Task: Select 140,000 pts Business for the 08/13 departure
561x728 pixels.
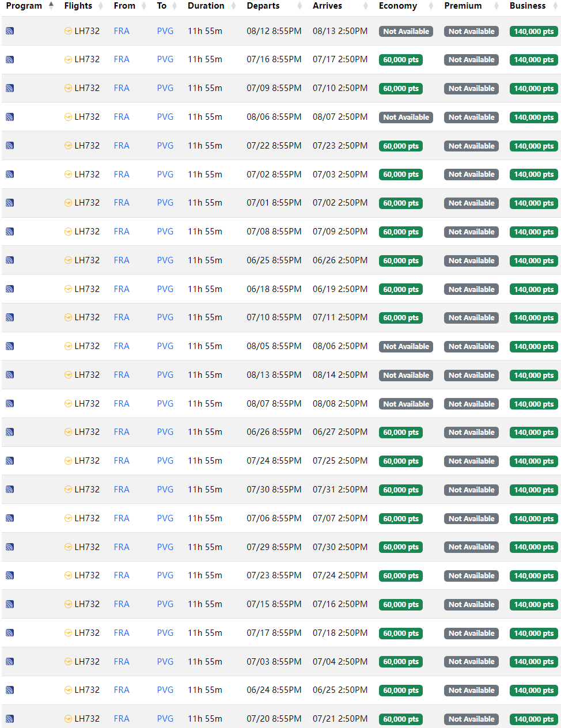Action: pos(534,375)
